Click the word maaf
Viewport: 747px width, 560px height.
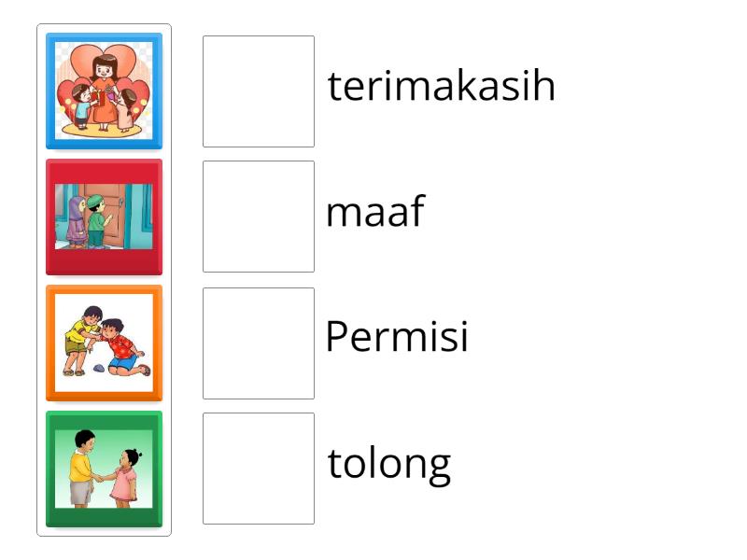(374, 212)
